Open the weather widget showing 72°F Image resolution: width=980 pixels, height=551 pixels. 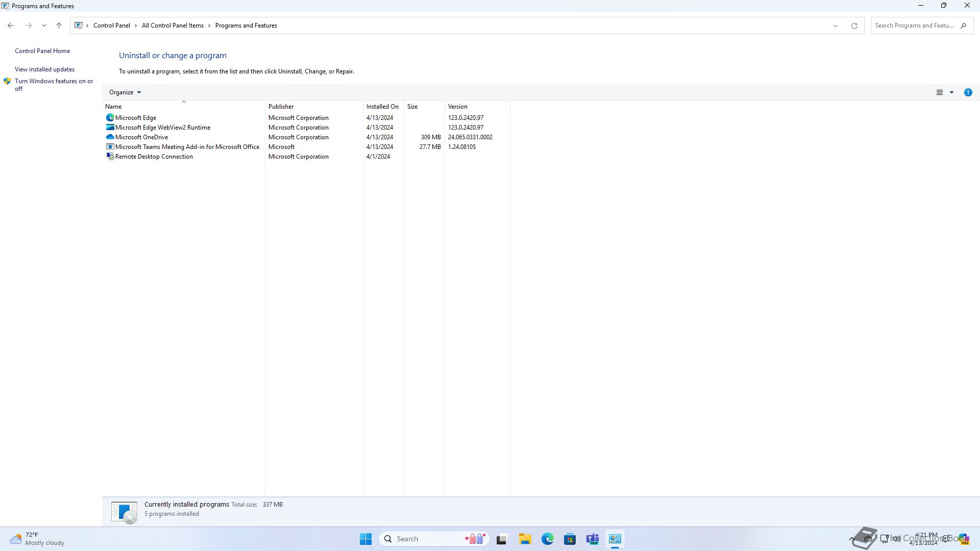(x=37, y=539)
